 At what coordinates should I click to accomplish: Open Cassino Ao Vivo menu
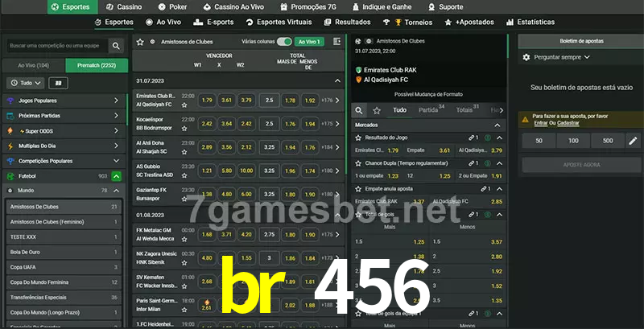pos(233,7)
